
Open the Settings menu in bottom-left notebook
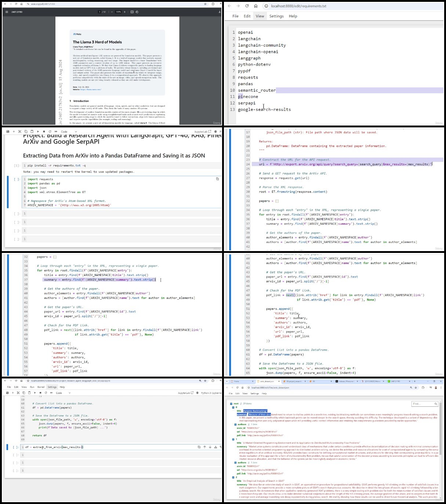click(x=52, y=387)
